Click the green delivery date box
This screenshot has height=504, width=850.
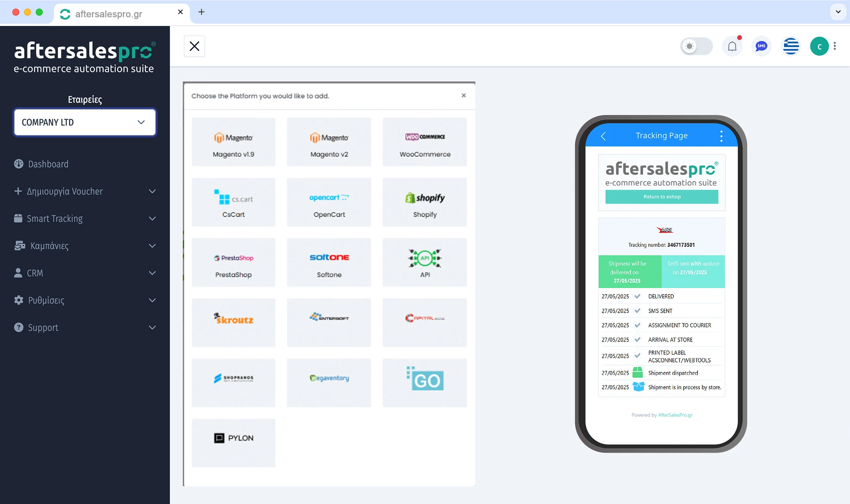click(x=630, y=272)
